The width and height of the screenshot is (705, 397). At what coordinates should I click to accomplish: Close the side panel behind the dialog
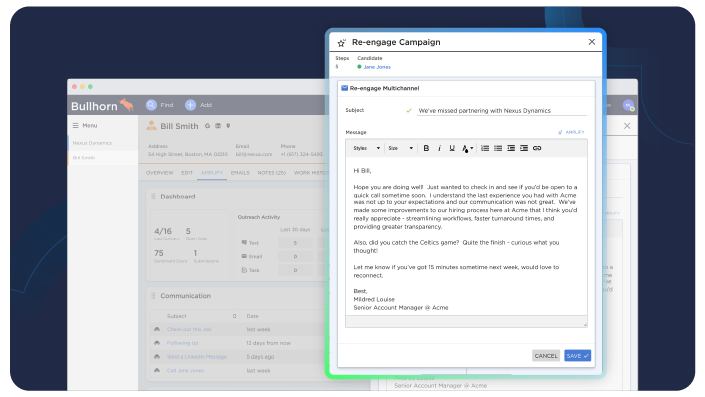[x=627, y=126]
